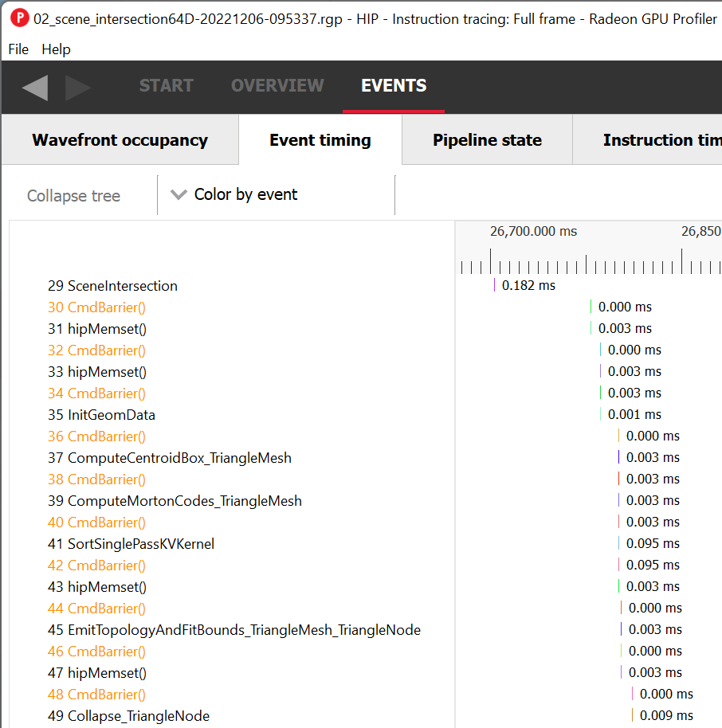Viewport: 722px width, 728px height.
Task: Click the Radeon GPU Profiler app icon
Action: (x=18, y=18)
